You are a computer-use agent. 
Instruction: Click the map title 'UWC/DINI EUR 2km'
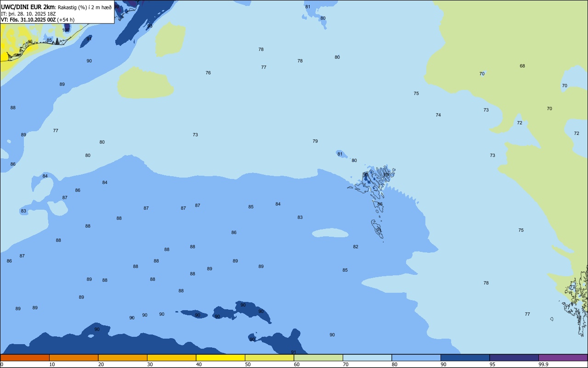click(28, 6)
